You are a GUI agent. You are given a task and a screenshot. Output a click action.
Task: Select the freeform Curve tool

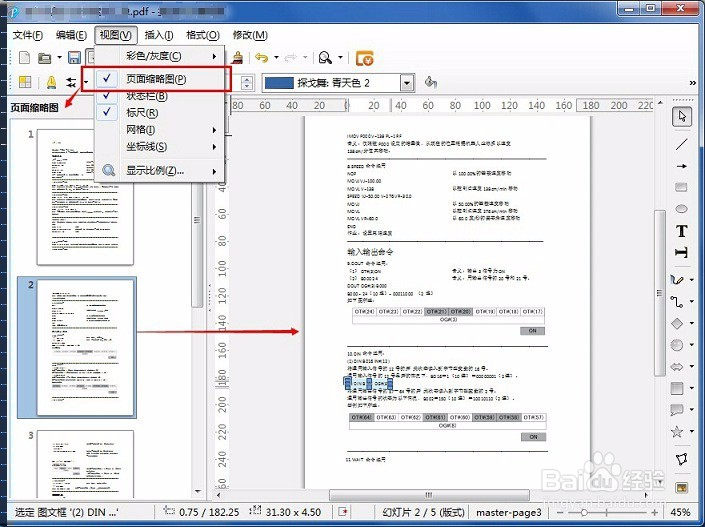(677, 280)
